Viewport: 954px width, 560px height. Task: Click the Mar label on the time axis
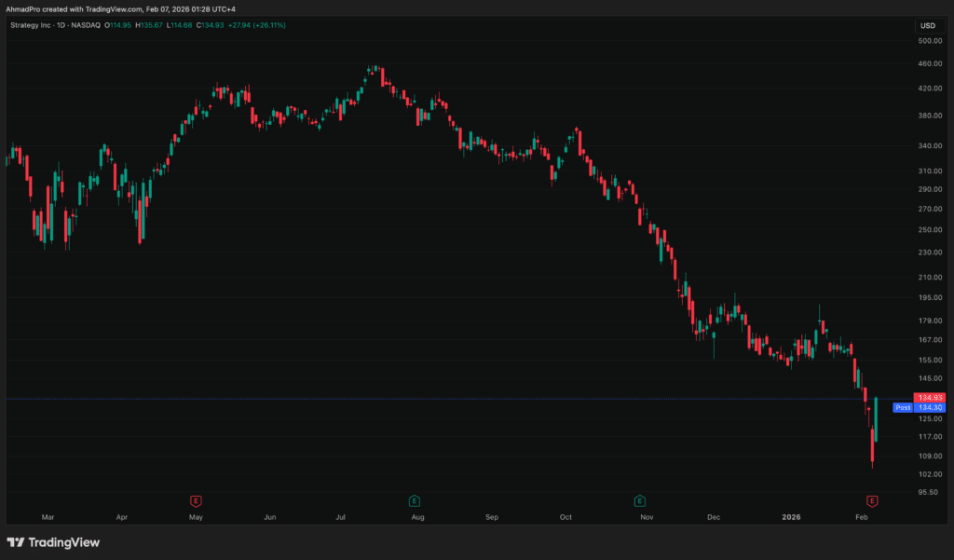pos(48,516)
